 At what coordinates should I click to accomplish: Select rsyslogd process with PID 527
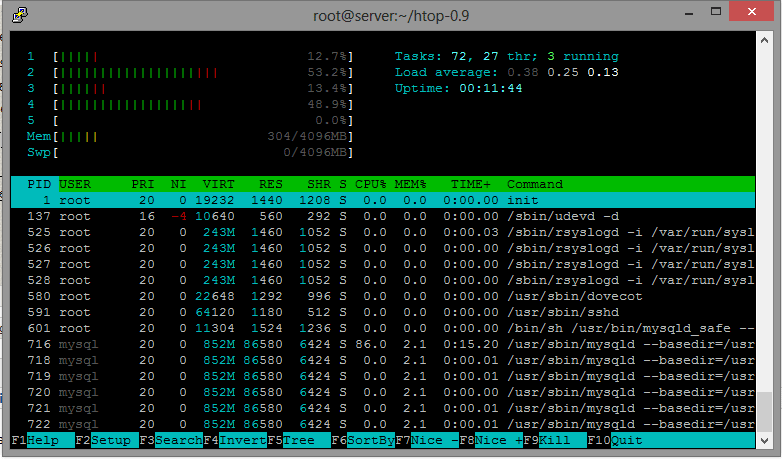coord(383,264)
